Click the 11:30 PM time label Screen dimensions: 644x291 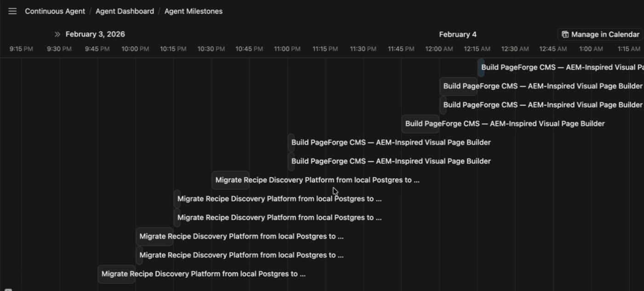tap(363, 49)
